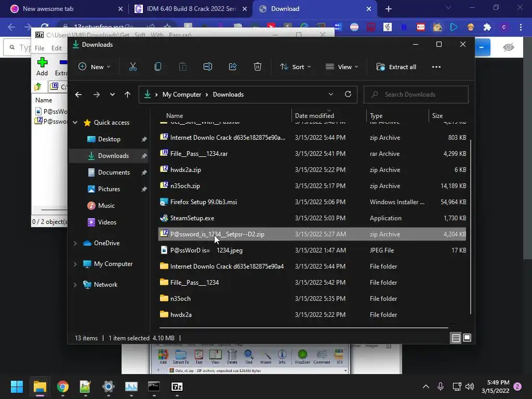
Task: Expand the Network tree node
Action: click(x=75, y=285)
